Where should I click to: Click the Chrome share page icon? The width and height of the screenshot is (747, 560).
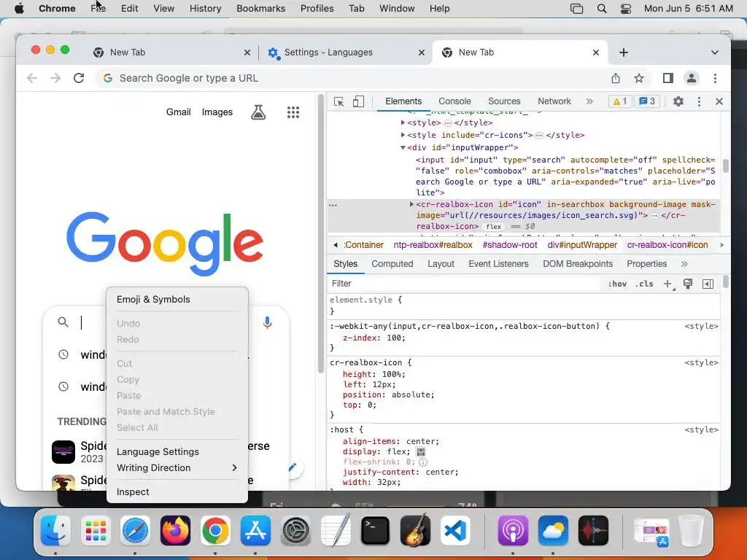(x=616, y=78)
